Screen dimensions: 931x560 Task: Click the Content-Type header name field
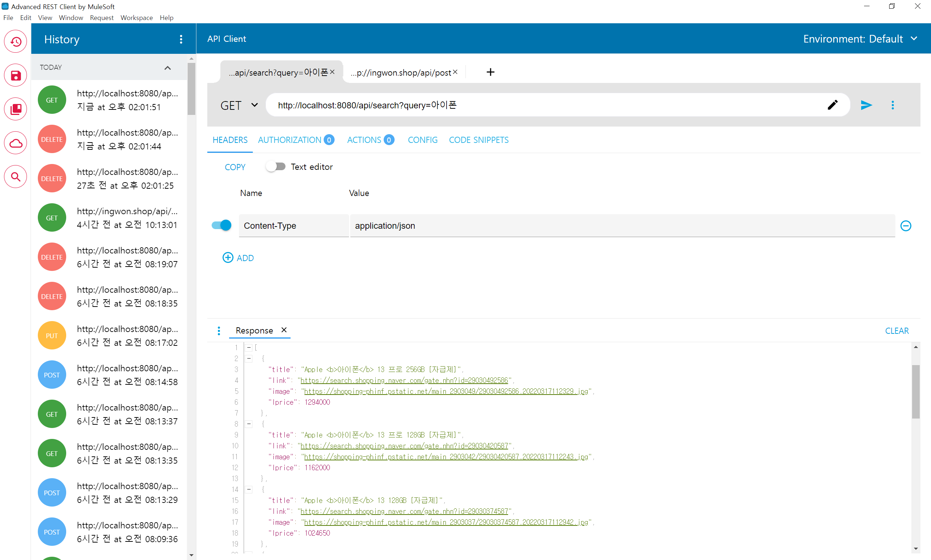(x=293, y=226)
